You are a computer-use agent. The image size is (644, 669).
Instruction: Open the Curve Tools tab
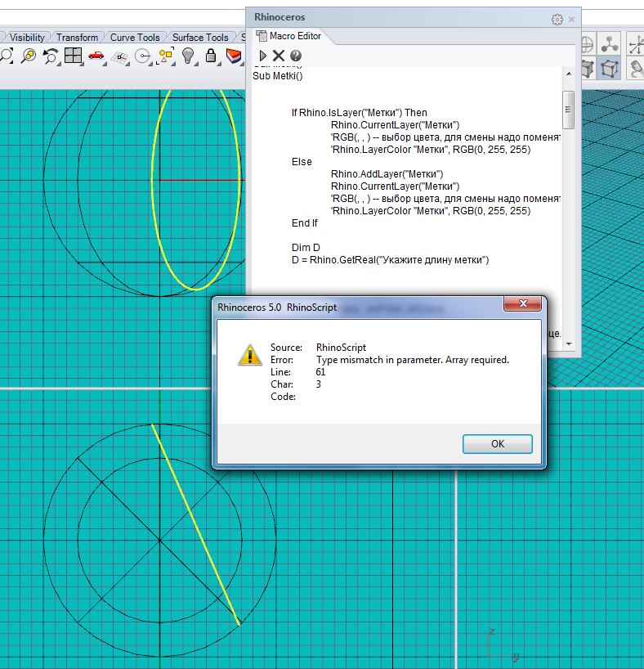click(x=135, y=37)
